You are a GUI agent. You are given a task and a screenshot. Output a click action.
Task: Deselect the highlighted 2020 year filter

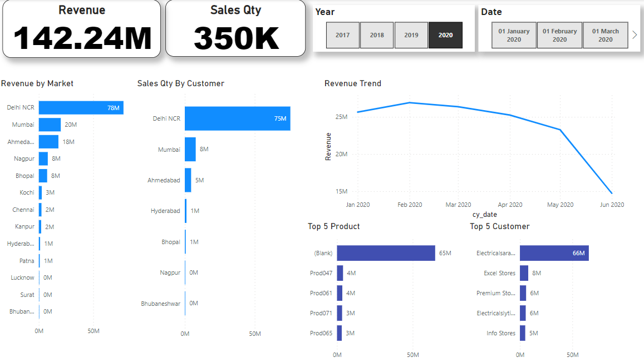pos(445,34)
